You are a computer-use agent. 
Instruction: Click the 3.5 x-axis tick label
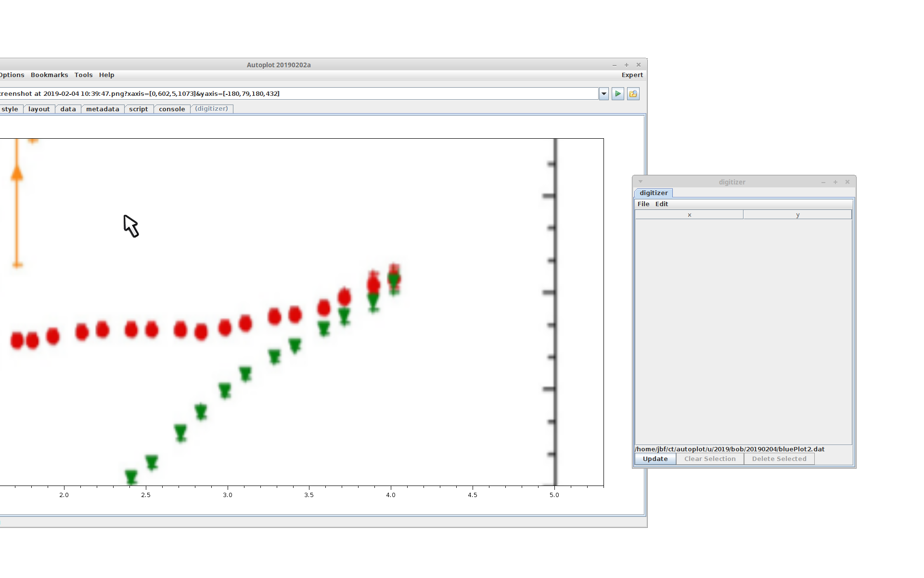[309, 495]
